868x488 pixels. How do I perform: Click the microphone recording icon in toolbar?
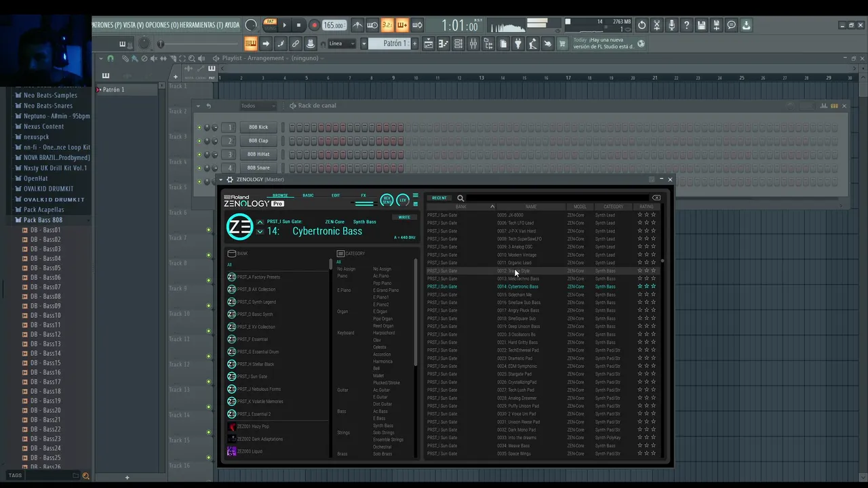pyautogui.click(x=671, y=25)
